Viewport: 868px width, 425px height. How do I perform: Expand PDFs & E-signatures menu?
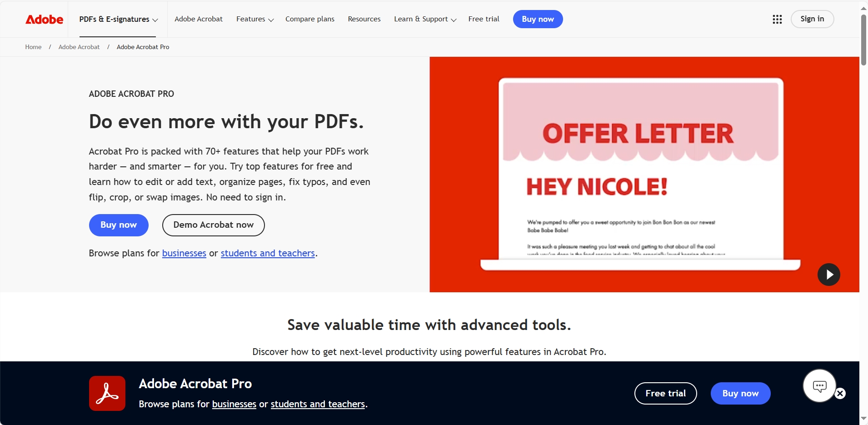(118, 19)
